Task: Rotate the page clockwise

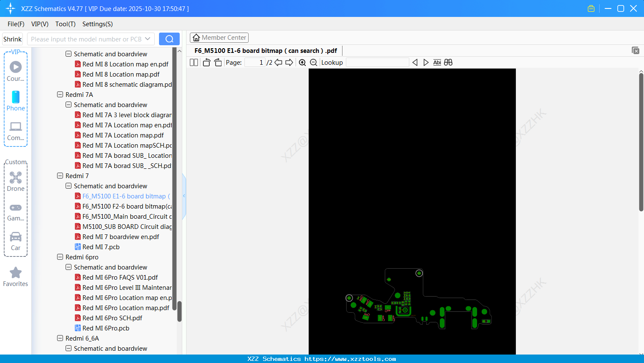Action: pos(218,62)
